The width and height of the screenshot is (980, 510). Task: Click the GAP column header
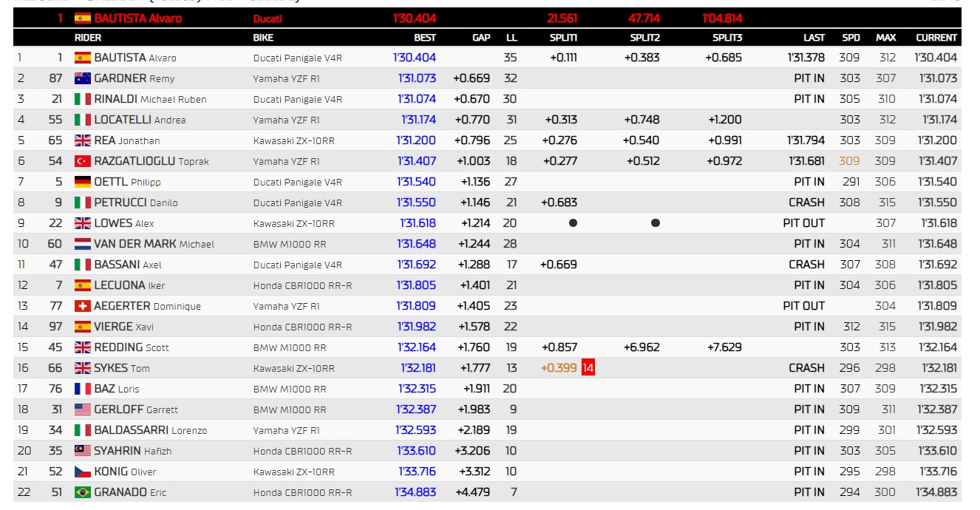(x=481, y=38)
